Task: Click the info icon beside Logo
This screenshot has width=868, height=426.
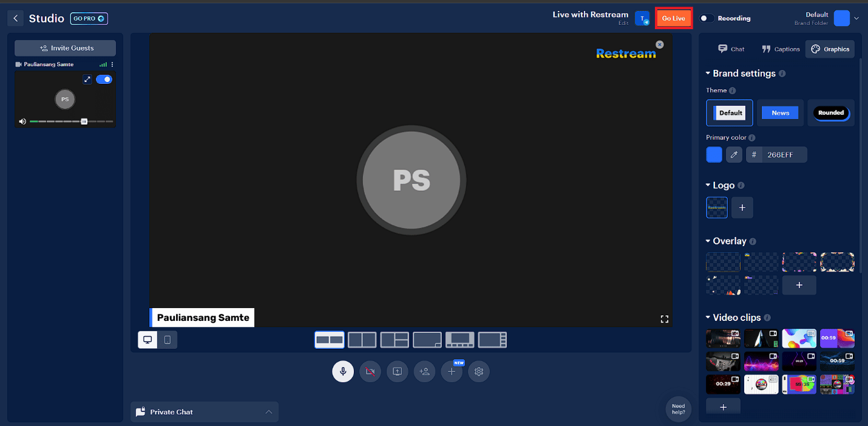Action: point(741,185)
